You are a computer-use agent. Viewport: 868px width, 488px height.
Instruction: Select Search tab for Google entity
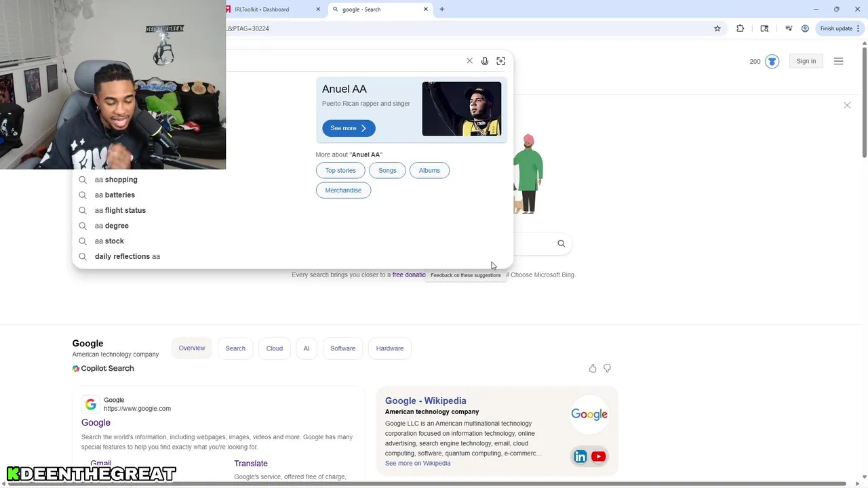click(x=235, y=348)
